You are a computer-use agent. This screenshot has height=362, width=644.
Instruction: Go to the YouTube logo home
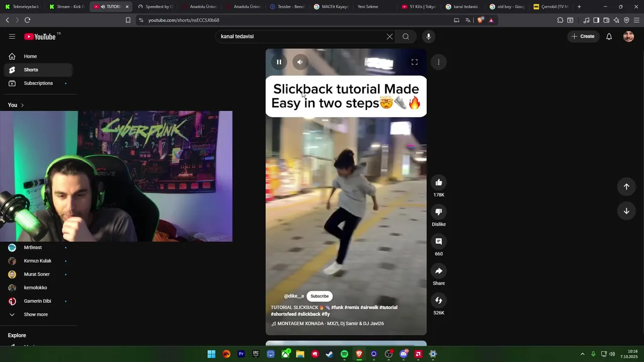coord(40,36)
